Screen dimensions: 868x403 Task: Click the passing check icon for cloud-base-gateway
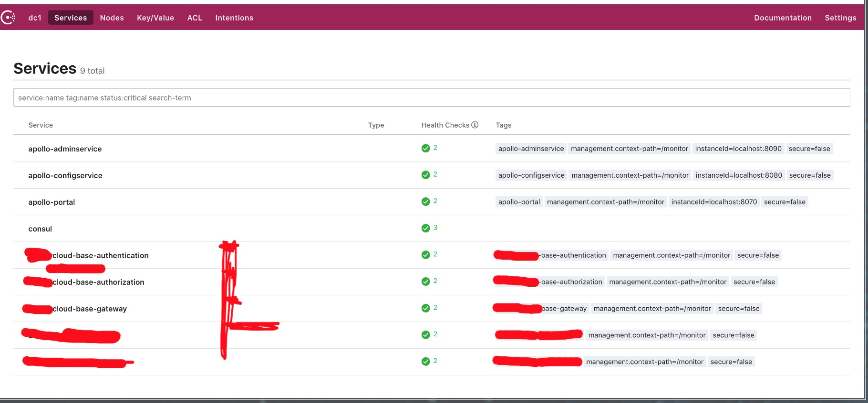tap(426, 308)
